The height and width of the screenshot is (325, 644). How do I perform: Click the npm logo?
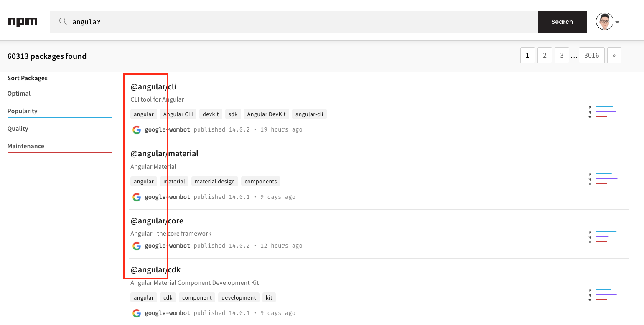coord(22,22)
